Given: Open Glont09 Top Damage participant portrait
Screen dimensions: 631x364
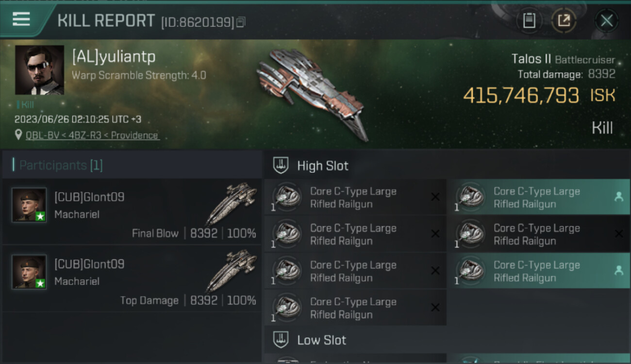Looking at the screenshot, I should pos(29,272).
